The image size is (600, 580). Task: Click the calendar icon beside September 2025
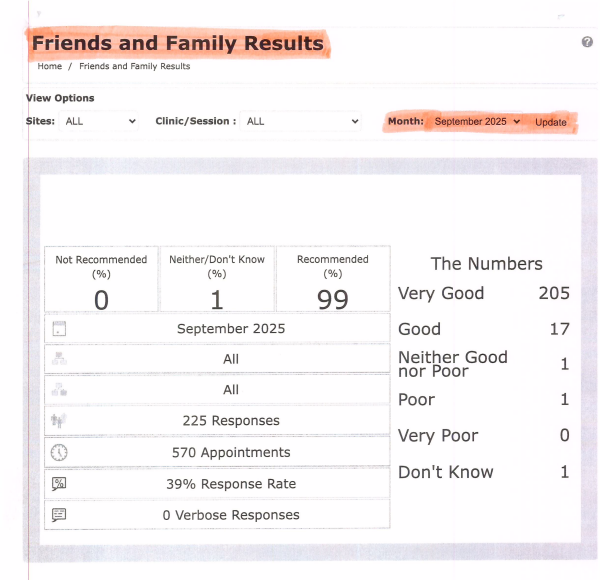[x=59, y=329]
